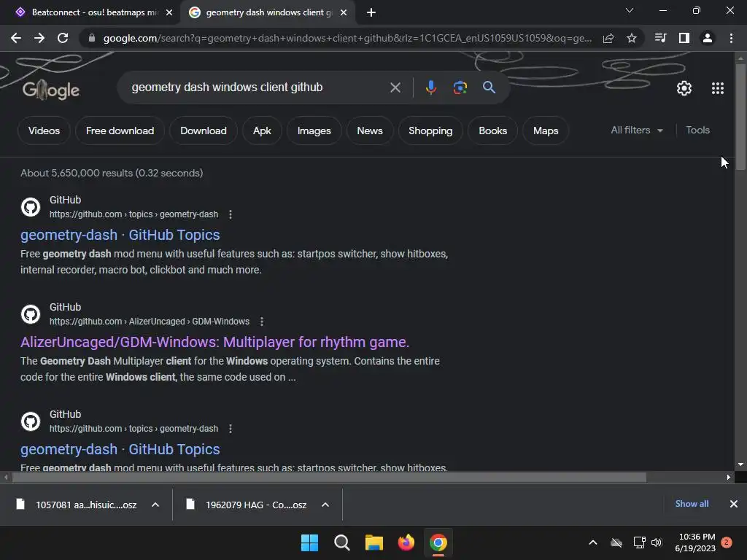The width and height of the screenshot is (747, 560).
Task: Open Chrome three-dot menu
Action: 731,38
